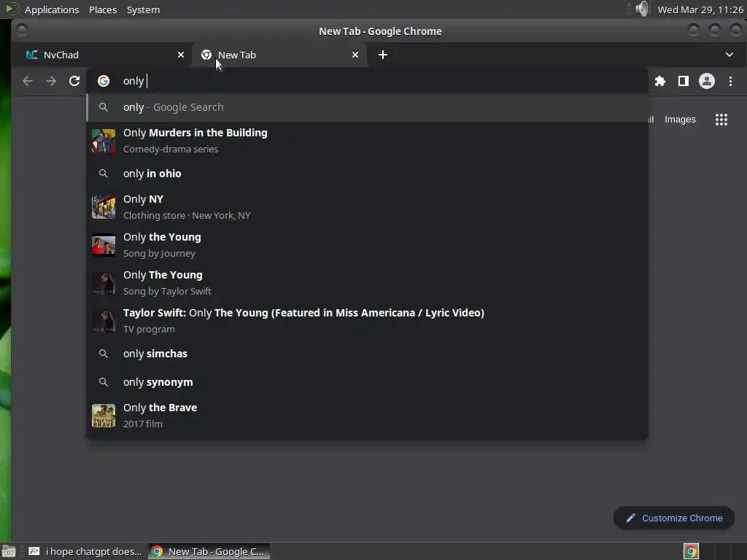The image size is (747, 560).
Task: Pick Only the Young song by Journey
Action: coord(368,245)
